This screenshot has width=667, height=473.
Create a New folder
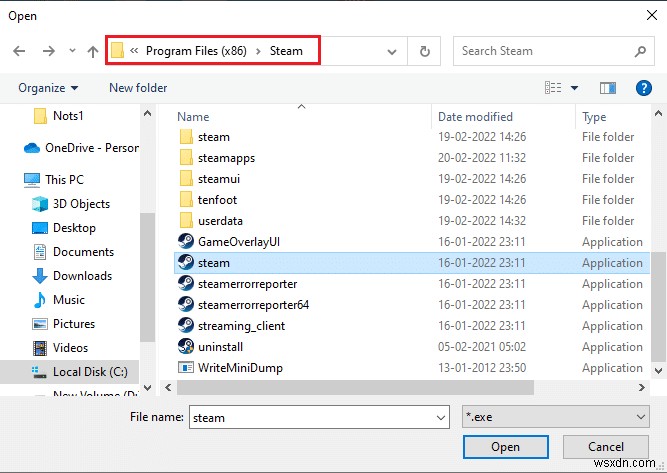pos(138,88)
